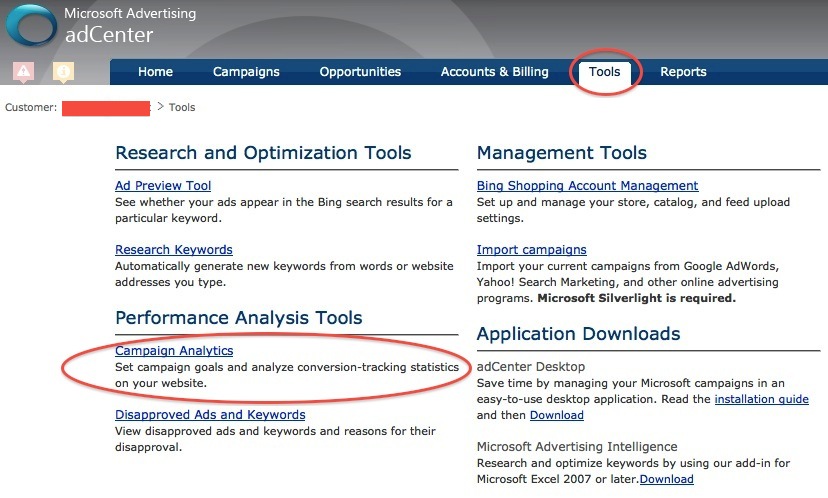Viewport: 828px width, 498px height.
Task: Open the Research Keywords link
Action: coord(174,250)
